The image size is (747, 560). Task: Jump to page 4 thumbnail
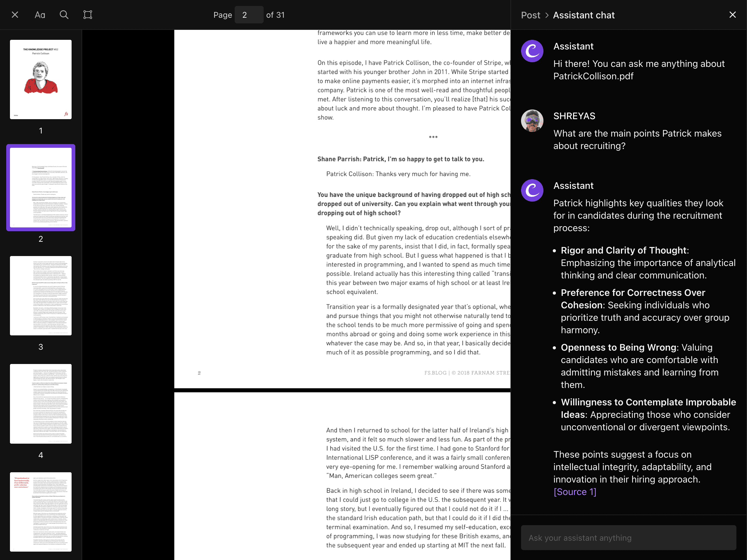[40, 404]
